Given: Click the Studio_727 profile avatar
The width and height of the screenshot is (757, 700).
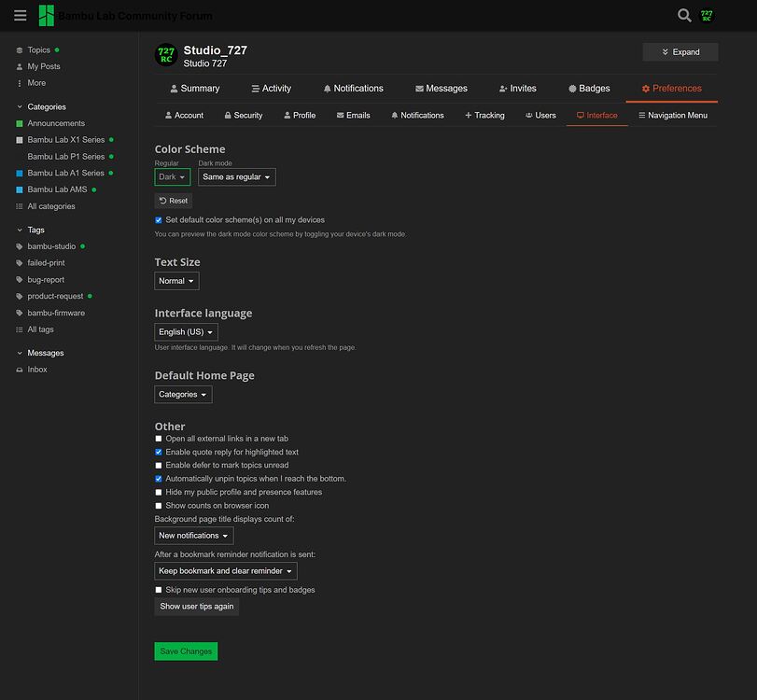Looking at the screenshot, I should coord(166,54).
